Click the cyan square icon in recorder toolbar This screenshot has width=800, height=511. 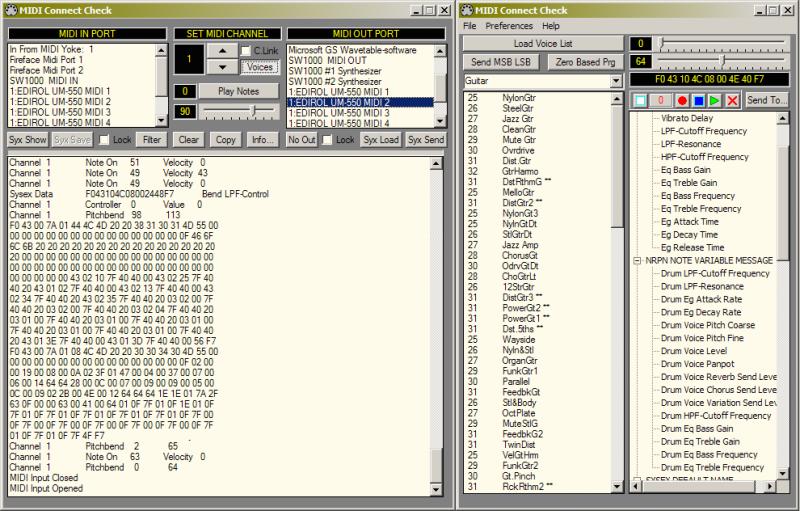click(x=640, y=100)
